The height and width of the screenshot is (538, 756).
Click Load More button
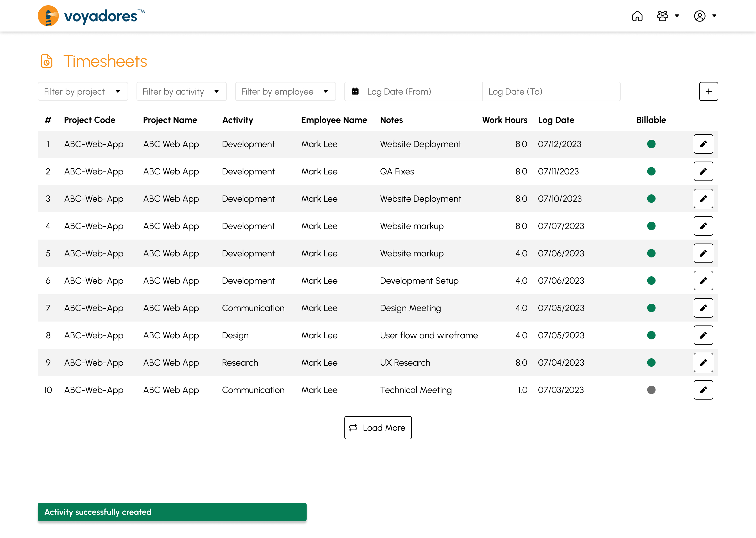click(378, 428)
